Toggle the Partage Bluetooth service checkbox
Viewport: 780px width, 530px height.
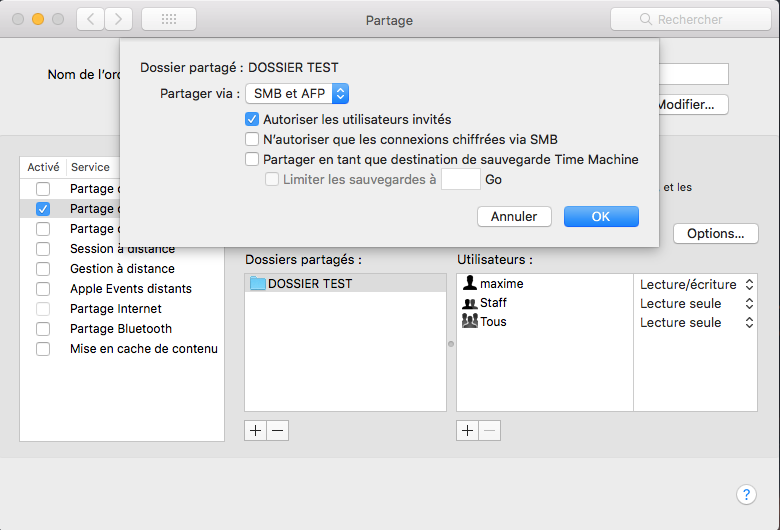coord(43,329)
